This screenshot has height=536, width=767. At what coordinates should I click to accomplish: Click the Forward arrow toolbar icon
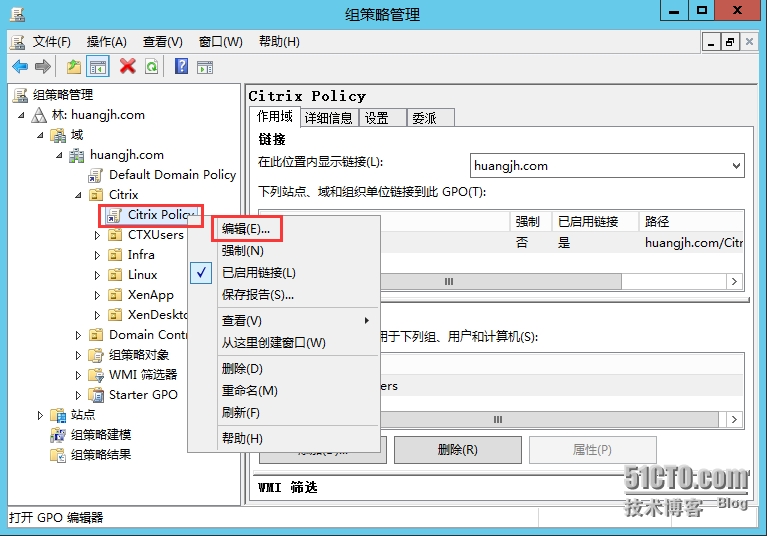click(43, 67)
